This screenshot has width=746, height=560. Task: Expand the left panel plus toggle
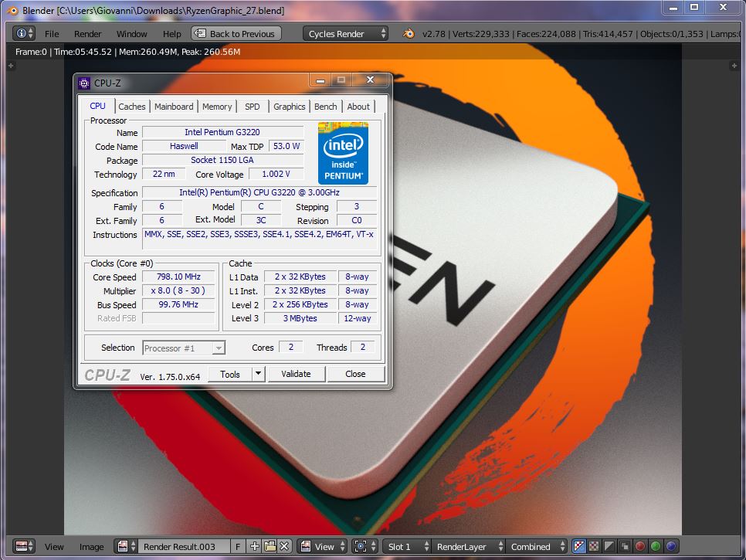pos(12,66)
